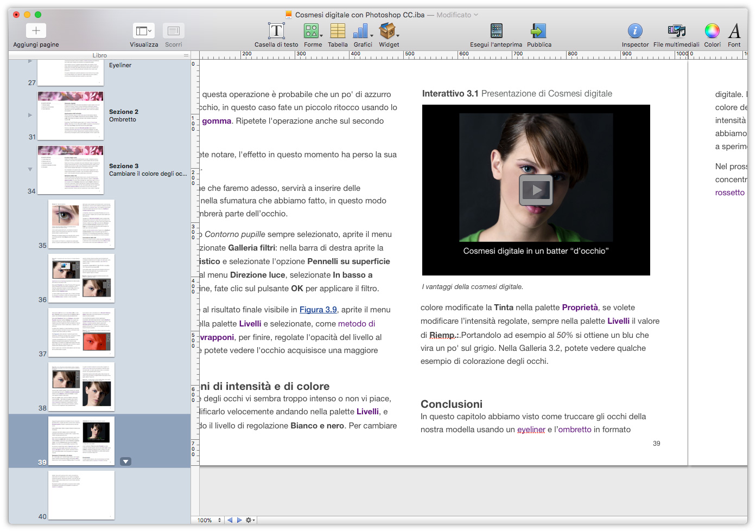Click the Forme dropdown arrow
The width and height of the screenshot is (756, 532).
point(321,35)
